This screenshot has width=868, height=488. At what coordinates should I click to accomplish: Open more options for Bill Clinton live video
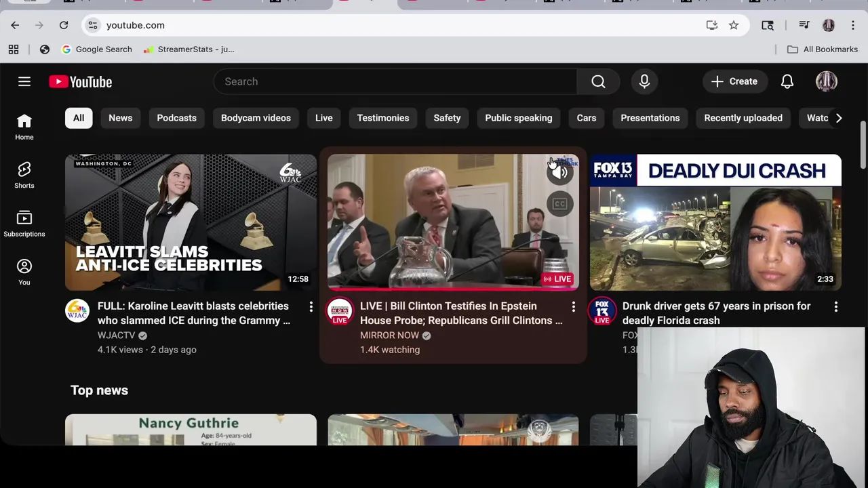click(x=574, y=307)
